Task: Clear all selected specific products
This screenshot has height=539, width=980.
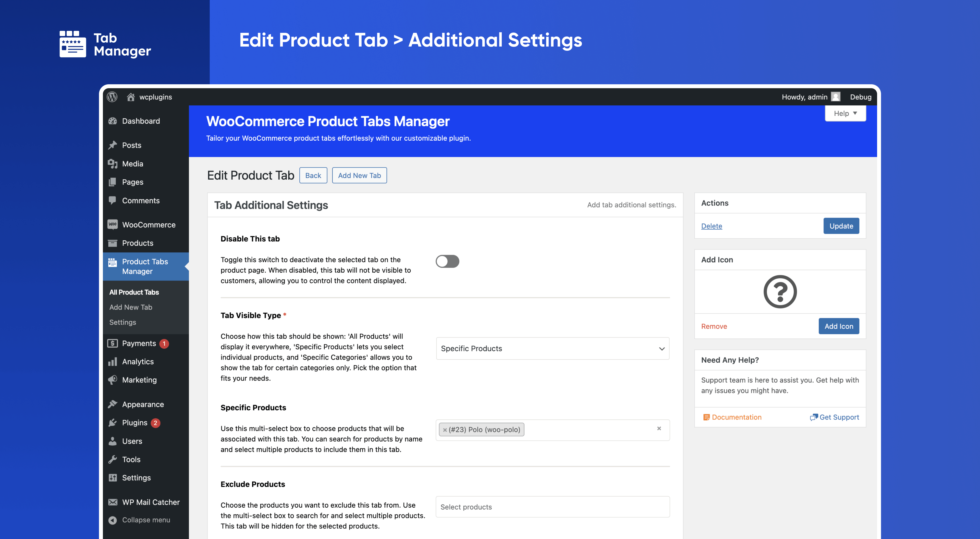Action: click(x=659, y=429)
